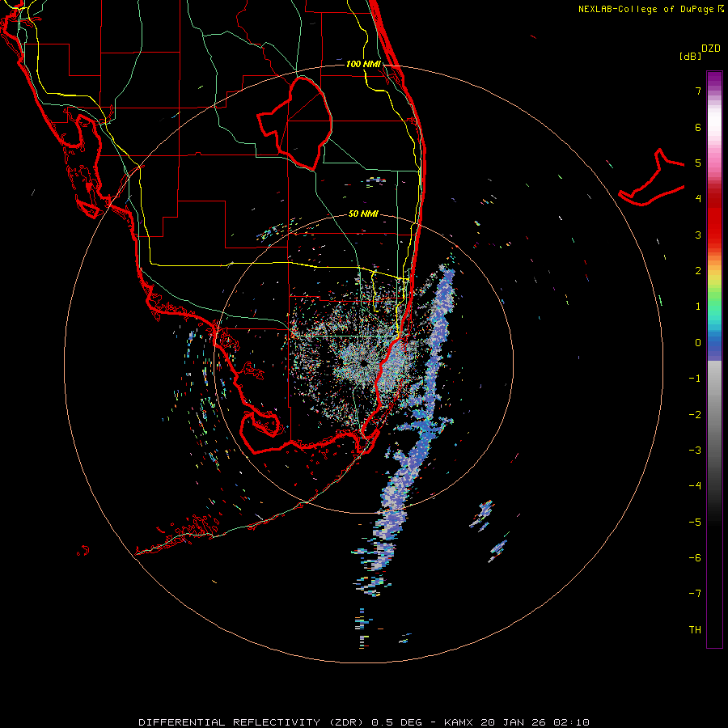Click the -4 dB colorbar tick label
The height and width of the screenshot is (728, 728).
695,486
